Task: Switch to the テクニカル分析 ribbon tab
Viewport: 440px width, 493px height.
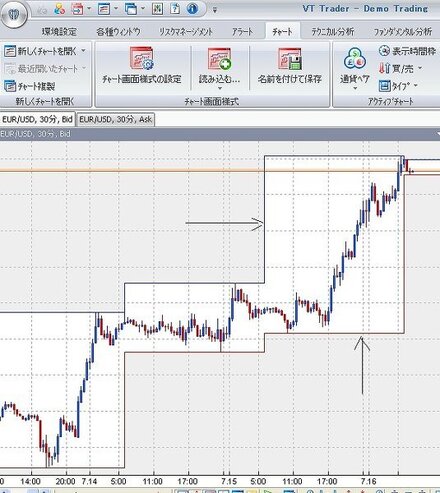Action: tap(332, 32)
